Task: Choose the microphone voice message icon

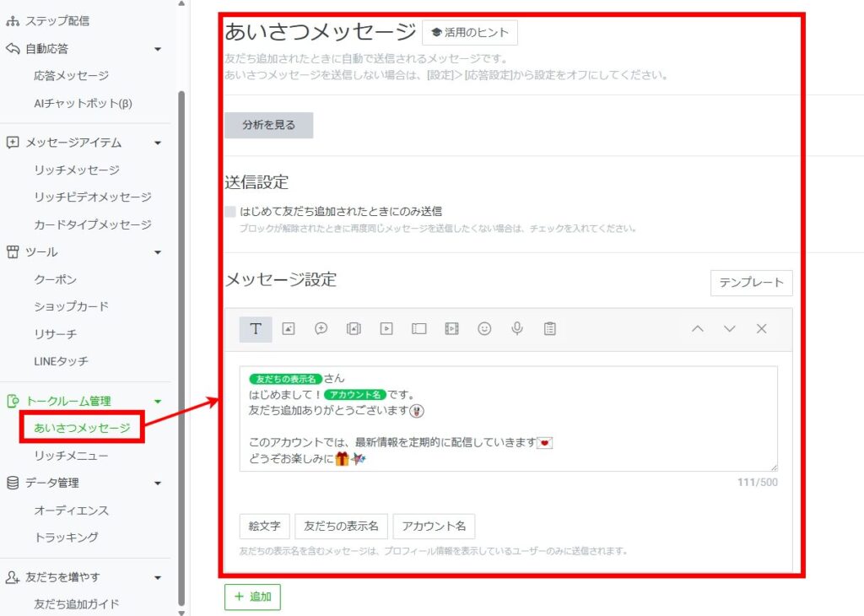Action: (x=517, y=329)
